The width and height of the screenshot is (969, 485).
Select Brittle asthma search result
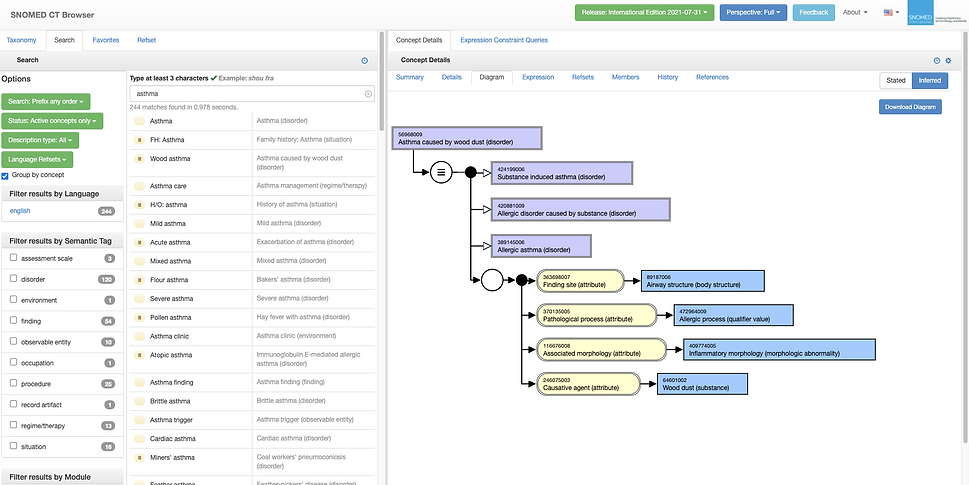pyautogui.click(x=170, y=401)
